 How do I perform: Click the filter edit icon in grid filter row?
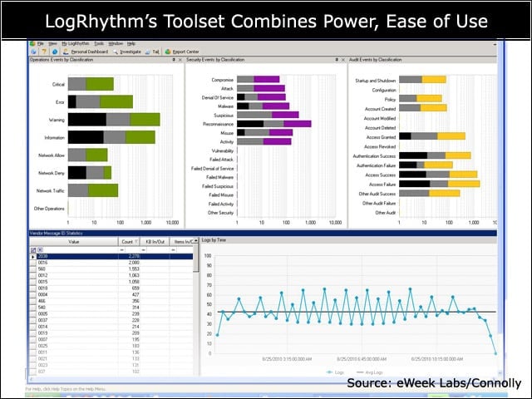33,250
